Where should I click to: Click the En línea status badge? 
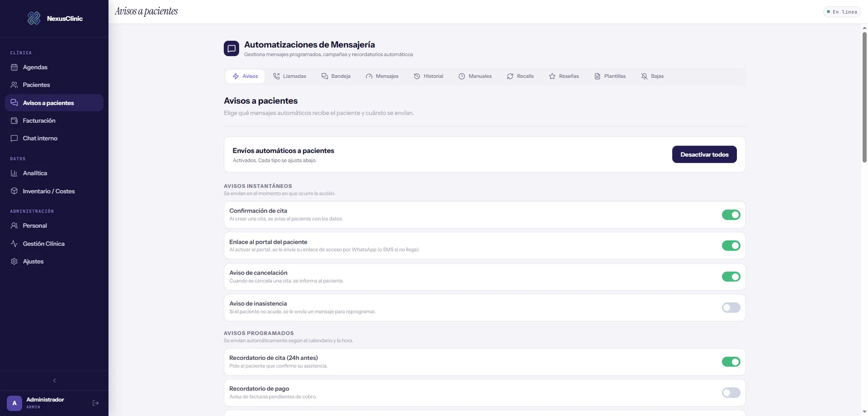[x=842, y=12]
